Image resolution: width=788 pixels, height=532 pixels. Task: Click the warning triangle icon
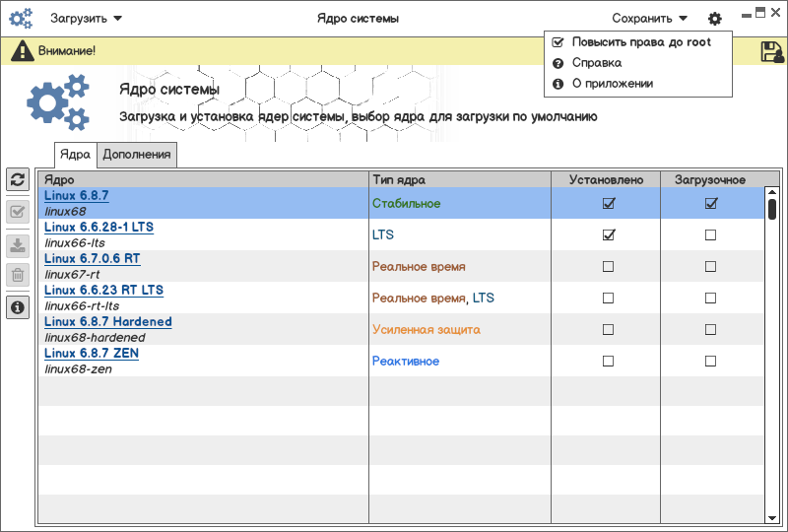coord(22,51)
